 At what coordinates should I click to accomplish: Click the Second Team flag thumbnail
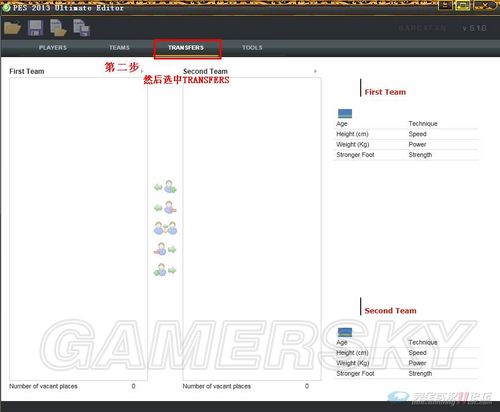[345, 332]
